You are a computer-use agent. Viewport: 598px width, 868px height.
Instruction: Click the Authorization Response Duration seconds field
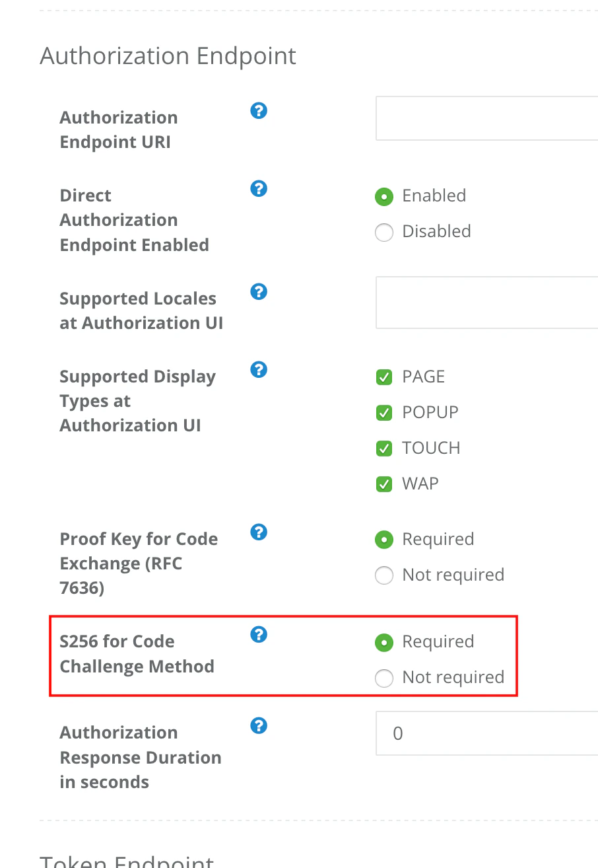(487, 733)
